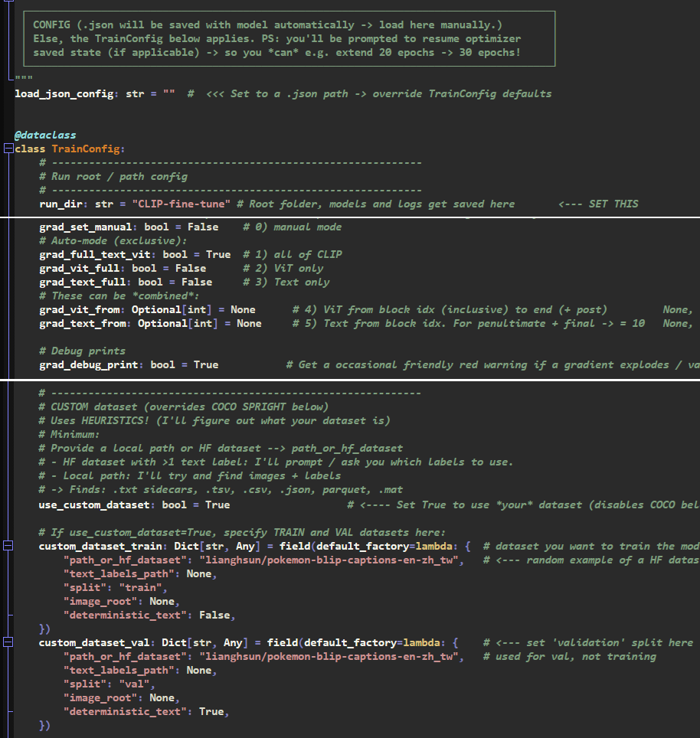This screenshot has height=738, width=700.
Task: Click the '# If use_custom_dataset=True' comment line
Action: (242, 533)
